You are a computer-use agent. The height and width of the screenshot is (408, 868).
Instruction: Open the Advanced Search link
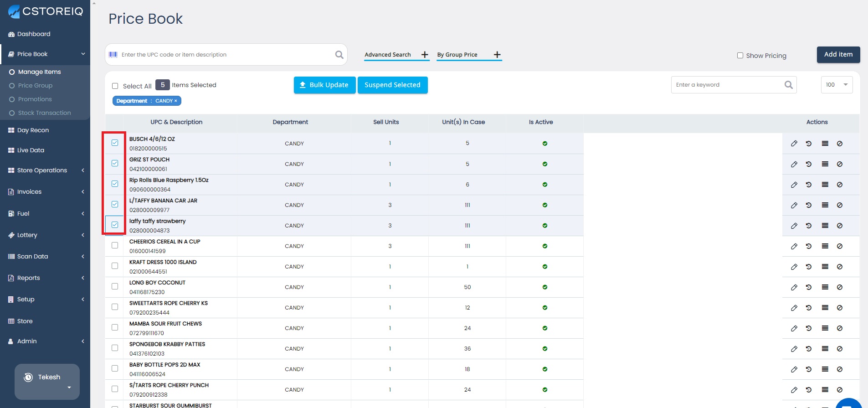(x=388, y=55)
